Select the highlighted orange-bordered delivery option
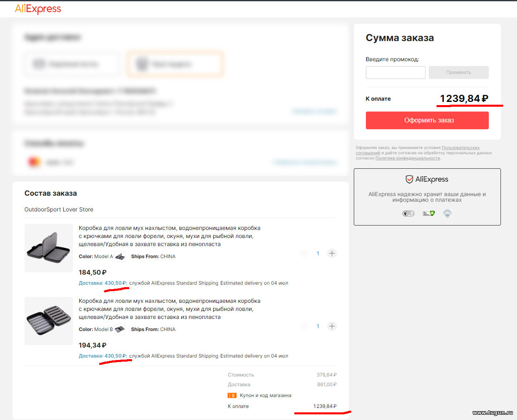The height and width of the screenshot is (420, 517). [x=174, y=64]
